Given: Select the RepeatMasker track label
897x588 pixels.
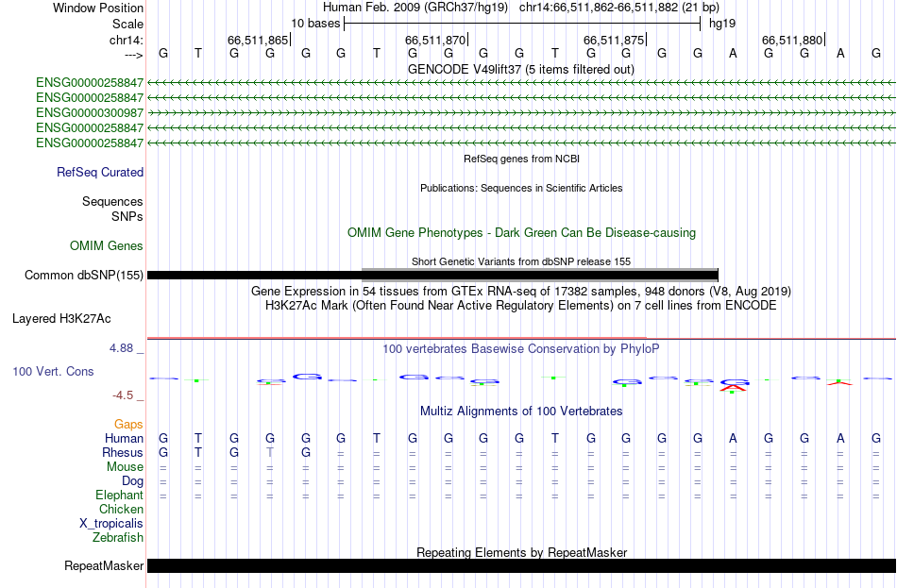Looking at the screenshot, I should click(x=104, y=565).
